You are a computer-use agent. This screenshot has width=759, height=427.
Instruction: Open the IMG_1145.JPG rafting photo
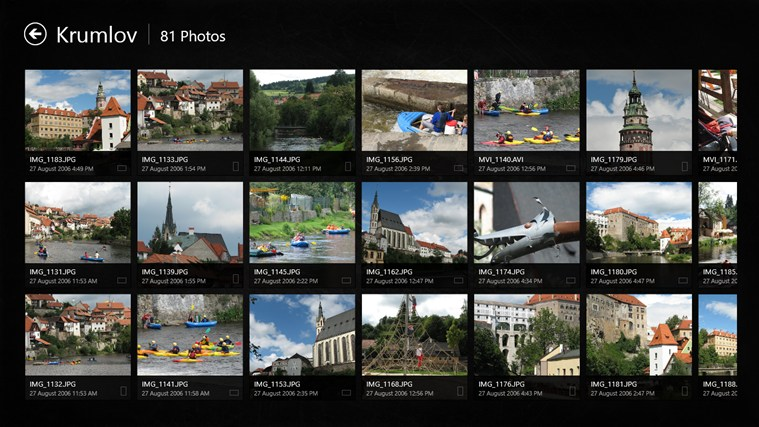pos(302,223)
